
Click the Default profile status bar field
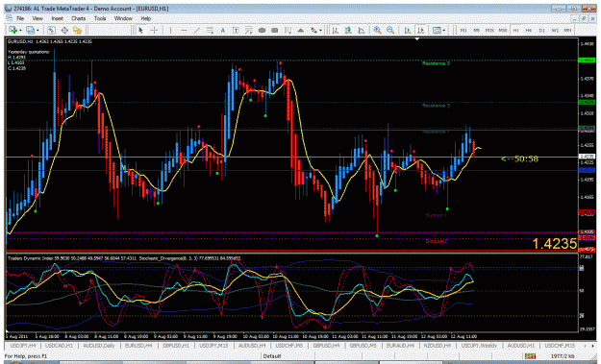click(x=272, y=356)
